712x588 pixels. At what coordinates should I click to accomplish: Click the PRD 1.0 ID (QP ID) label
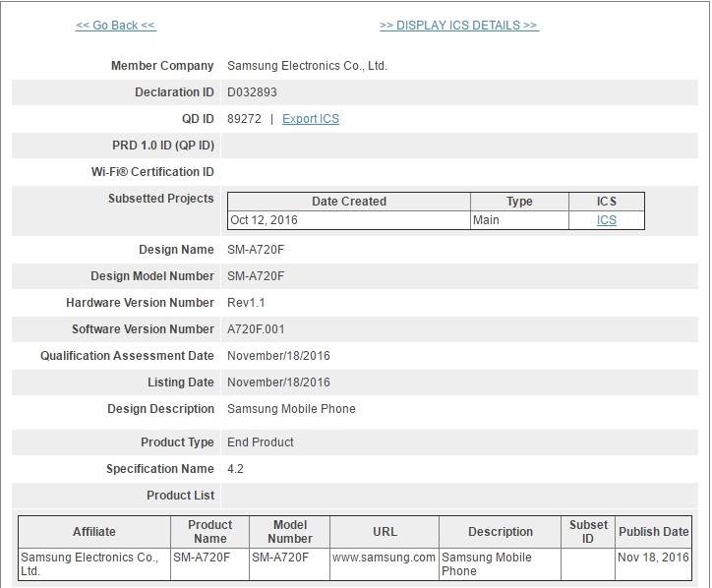(163, 146)
